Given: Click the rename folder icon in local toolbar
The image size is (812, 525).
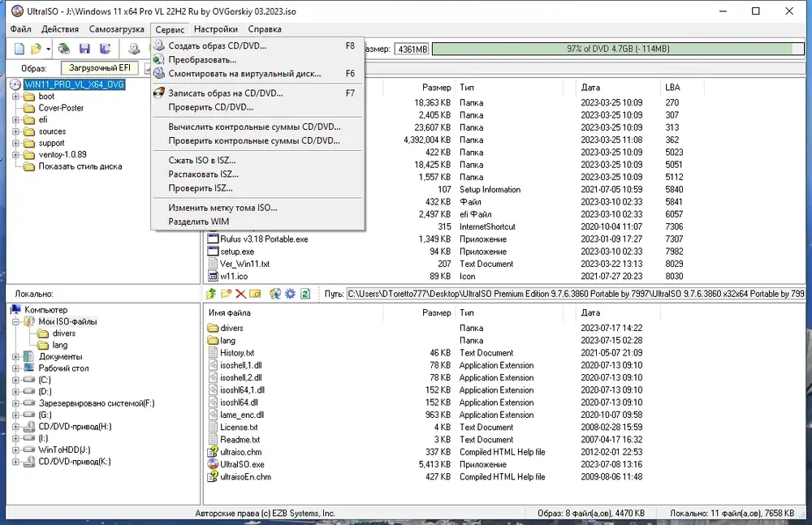Looking at the screenshot, I should pyautogui.click(x=255, y=294).
